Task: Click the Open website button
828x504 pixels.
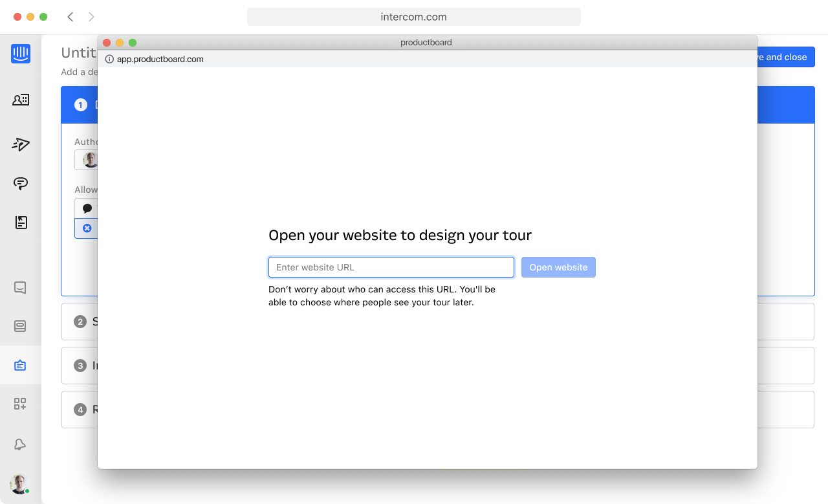Action: click(558, 267)
